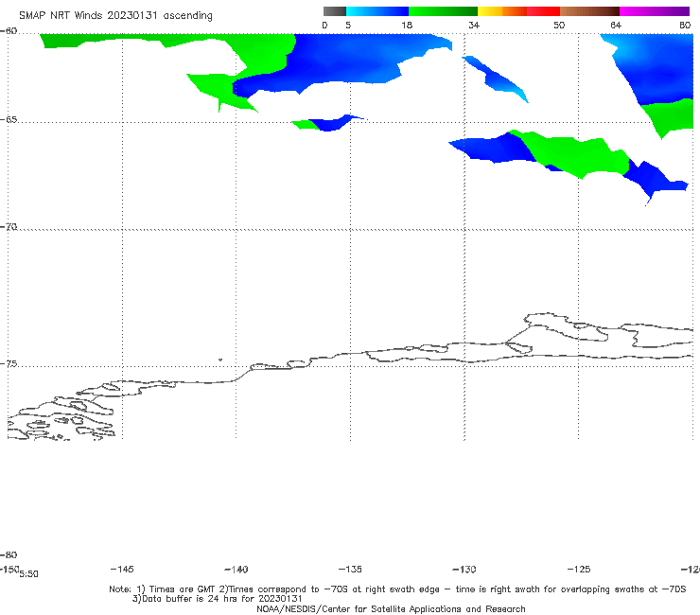Click the color bar label '64'
This screenshot has height=615, width=700.
click(x=616, y=25)
